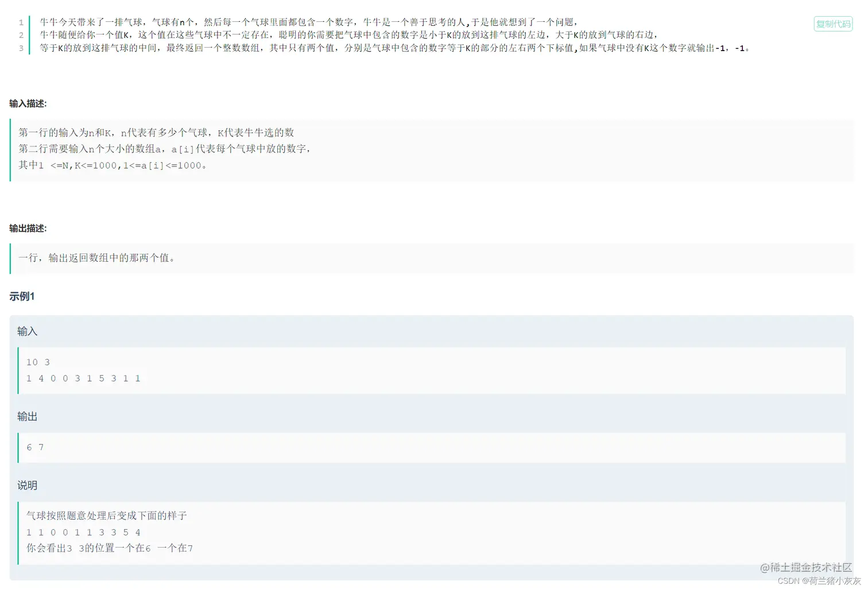Select code line number 3
Image resolution: width=868 pixels, height=589 pixels.
[x=21, y=48]
